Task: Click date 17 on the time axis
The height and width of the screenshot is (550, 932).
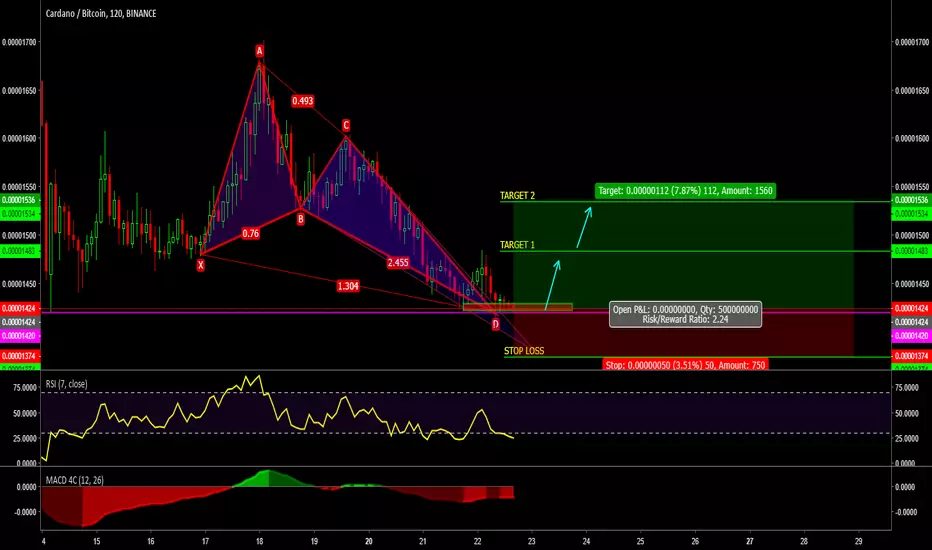Action: [x=205, y=541]
